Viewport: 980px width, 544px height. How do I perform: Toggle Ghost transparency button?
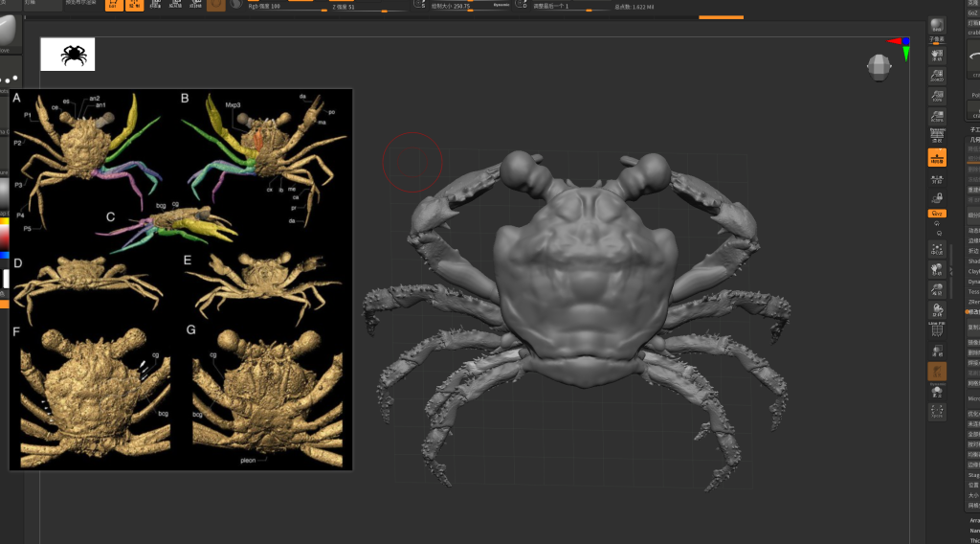937,372
